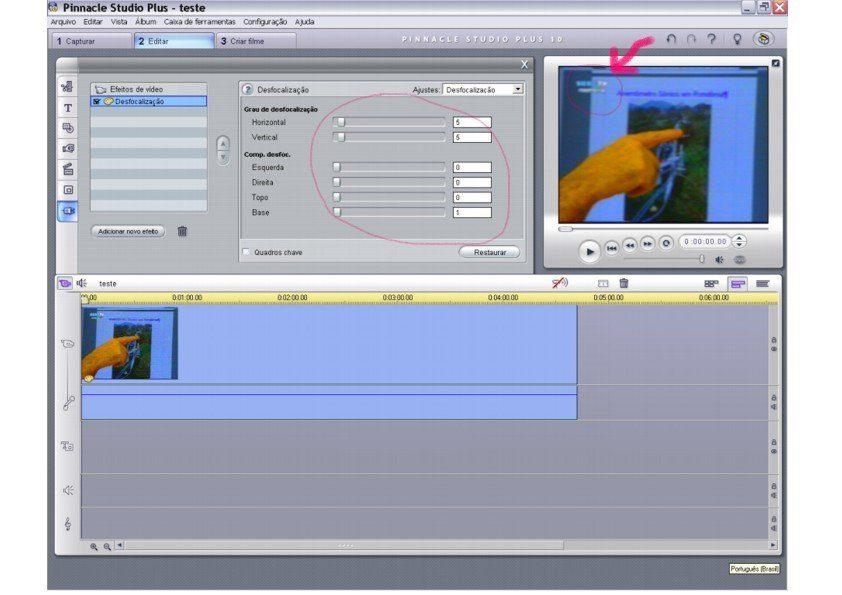Click the trash icon beside Adicionar novo efeito

click(182, 231)
